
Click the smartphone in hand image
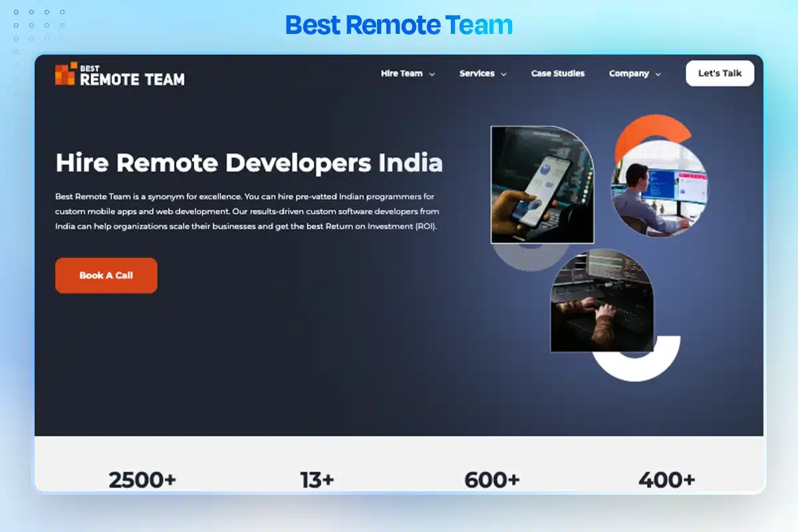[542, 184]
